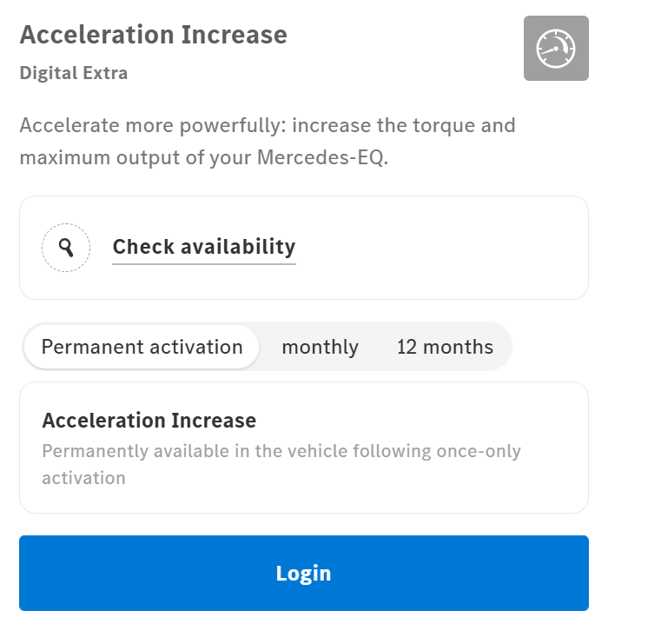Click the magnifier icon beside Check availability

(66, 248)
